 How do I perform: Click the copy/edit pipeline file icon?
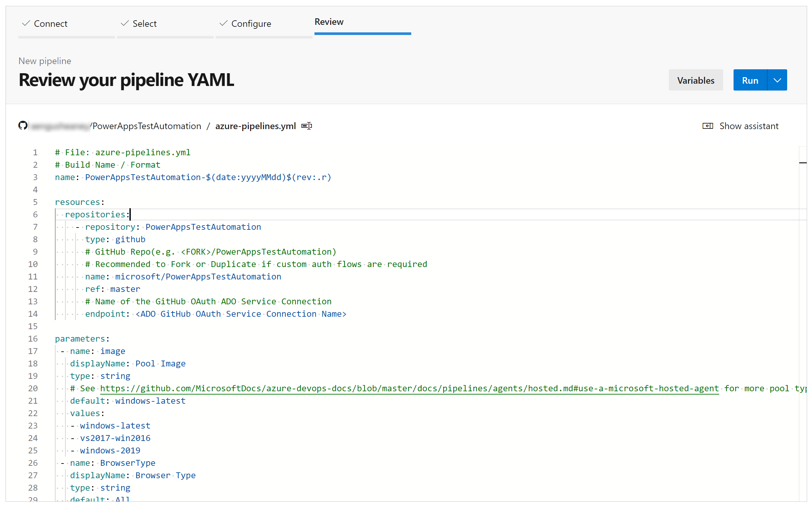coord(306,125)
